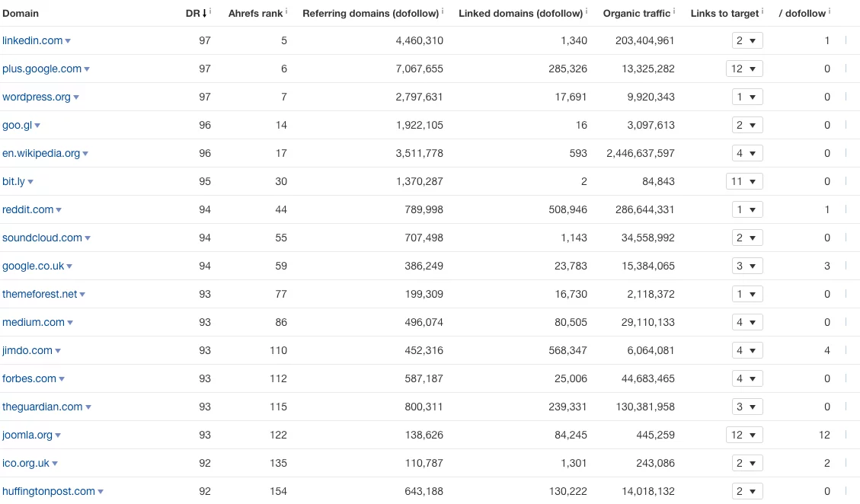Click info icon beside Linked domains header
This screenshot has width=860, height=504.
pyautogui.click(x=587, y=11)
